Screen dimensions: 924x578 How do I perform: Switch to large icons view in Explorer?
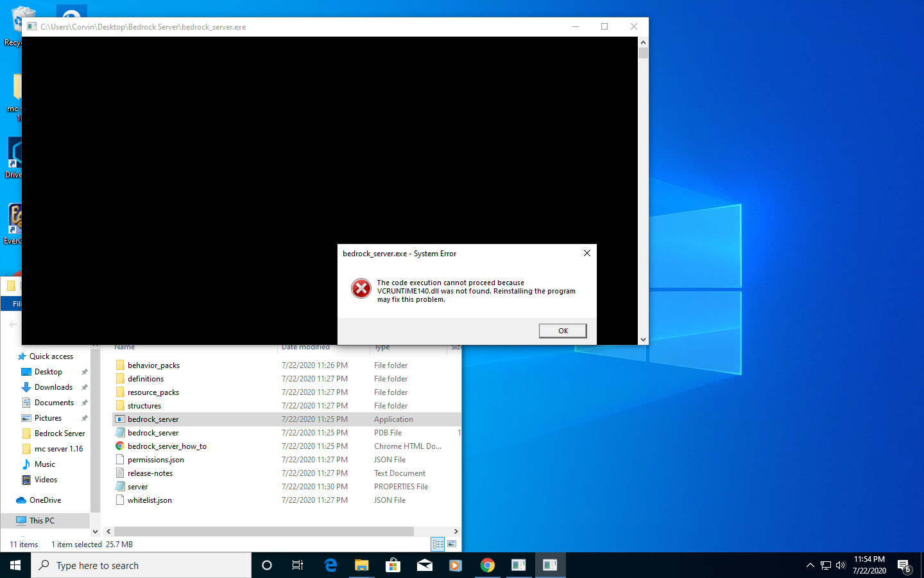tap(452, 544)
